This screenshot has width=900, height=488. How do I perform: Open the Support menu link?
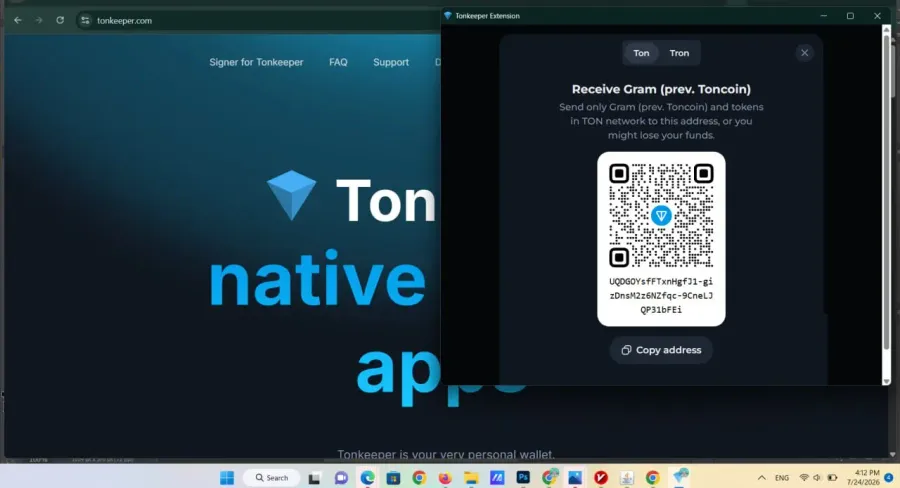point(391,62)
